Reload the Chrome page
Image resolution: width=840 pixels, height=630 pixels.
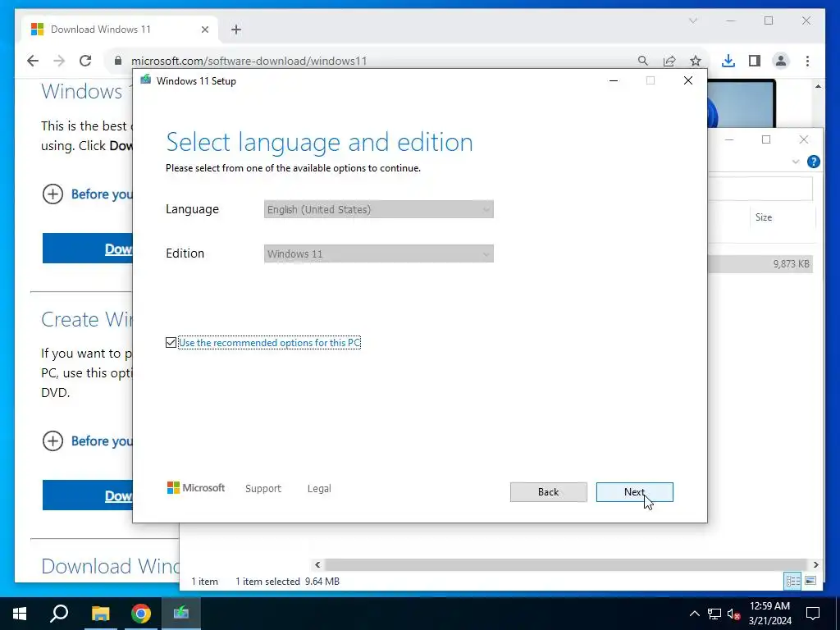(x=85, y=61)
